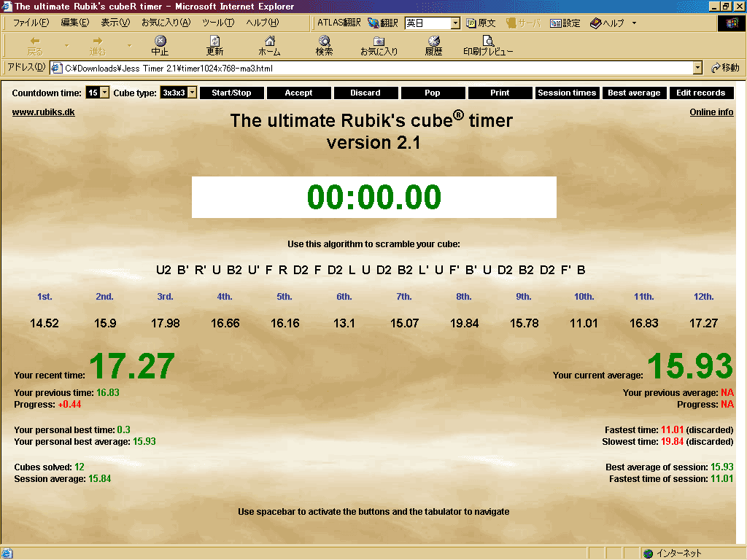Open the Tools menu
The width and height of the screenshot is (747, 560).
click(217, 23)
